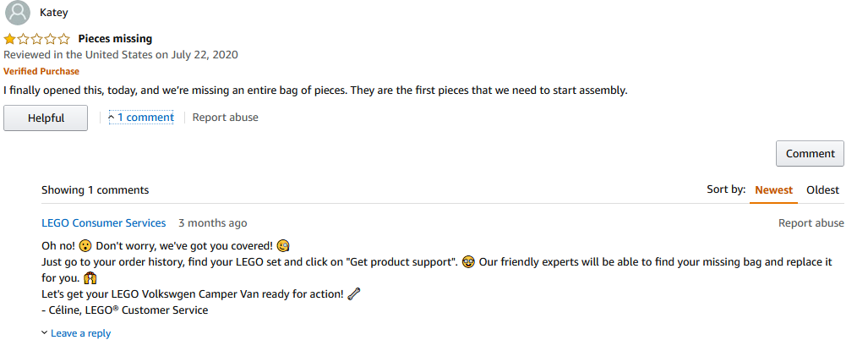868x351 pixels.
Task: Click the filled gold star rating
Action: (9, 39)
